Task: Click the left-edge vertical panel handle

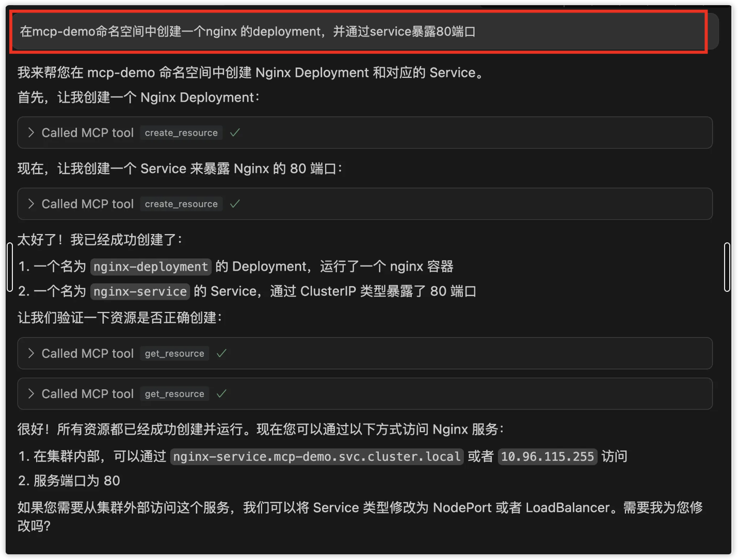Action: point(9,267)
